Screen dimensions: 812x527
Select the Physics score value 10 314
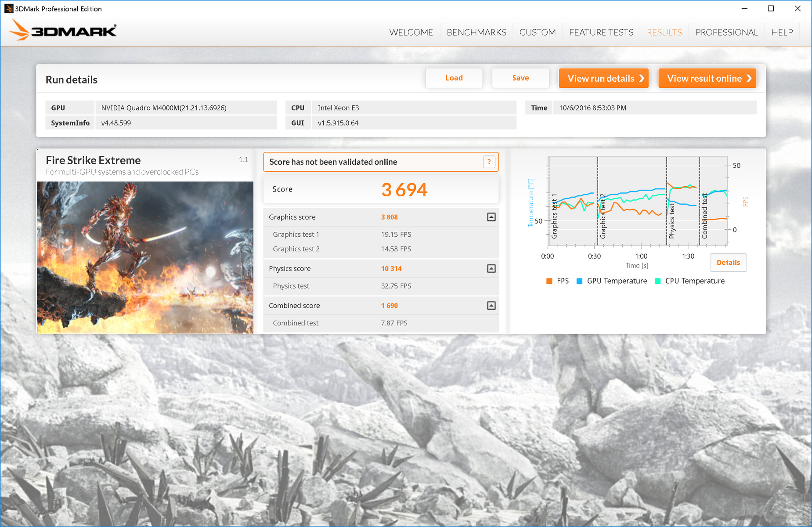coord(391,268)
